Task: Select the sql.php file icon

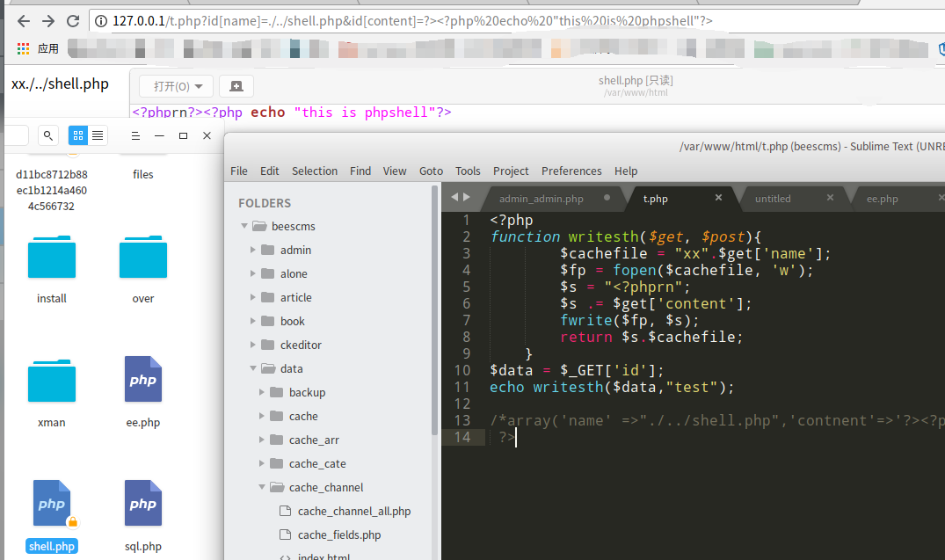Action: click(x=142, y=504)
